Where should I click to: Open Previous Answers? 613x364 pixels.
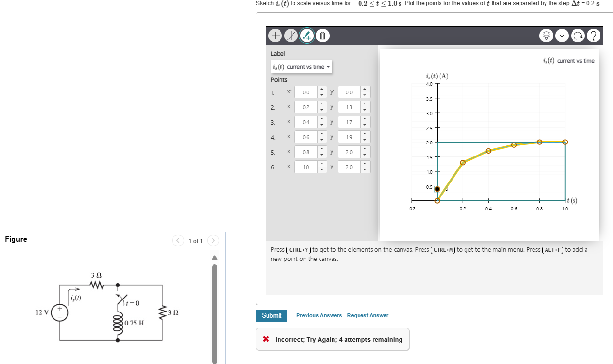click(319, 315)
